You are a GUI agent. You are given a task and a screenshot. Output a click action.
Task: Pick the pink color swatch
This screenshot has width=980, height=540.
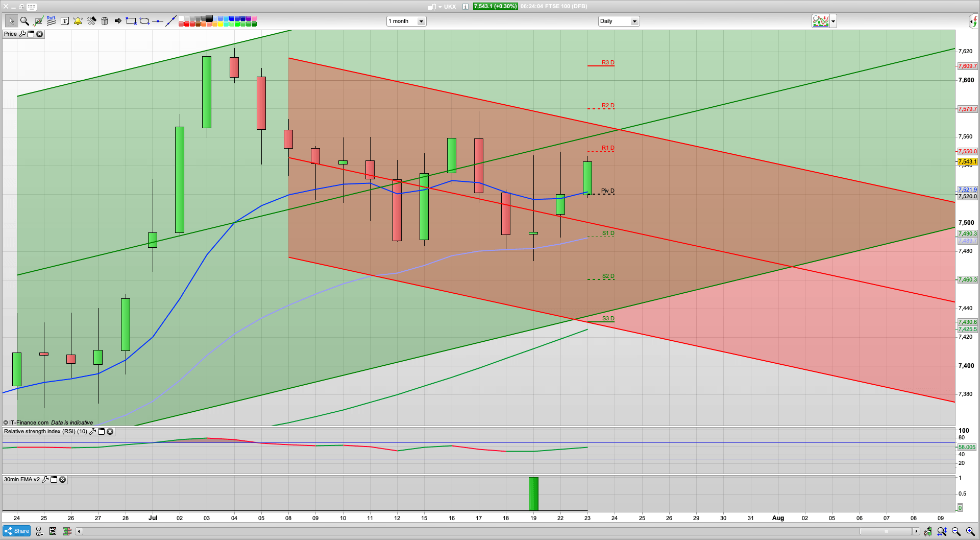[x=254, y=18]
